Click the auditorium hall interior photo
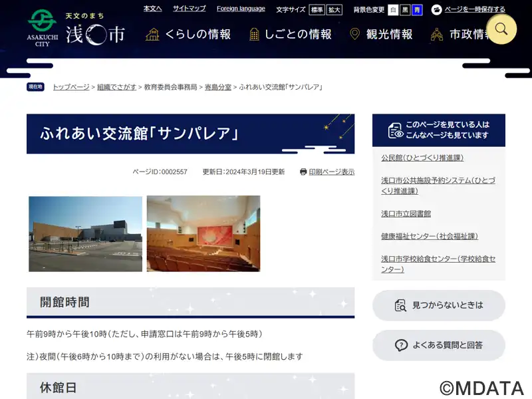Image resolution: width=532 pixels, height=399 pixels. pos(203,233)
